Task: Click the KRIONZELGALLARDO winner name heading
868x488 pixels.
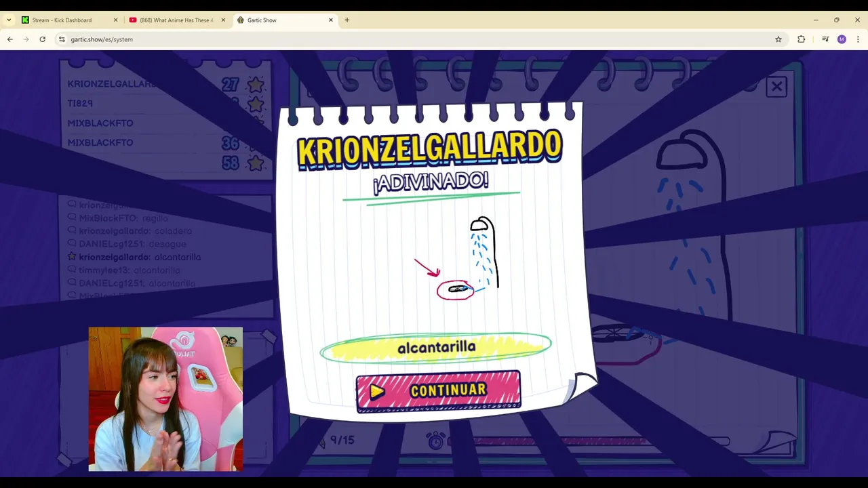Action: [430, 149]
